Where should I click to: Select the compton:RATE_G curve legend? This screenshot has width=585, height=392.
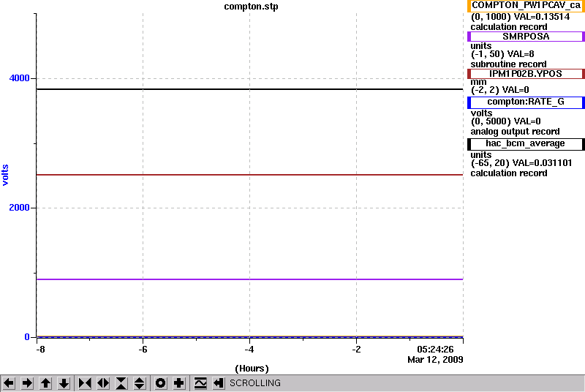tap(526, 102)
